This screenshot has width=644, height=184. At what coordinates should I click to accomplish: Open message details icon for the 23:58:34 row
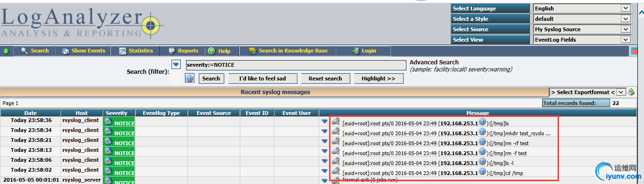coord(336,131)
